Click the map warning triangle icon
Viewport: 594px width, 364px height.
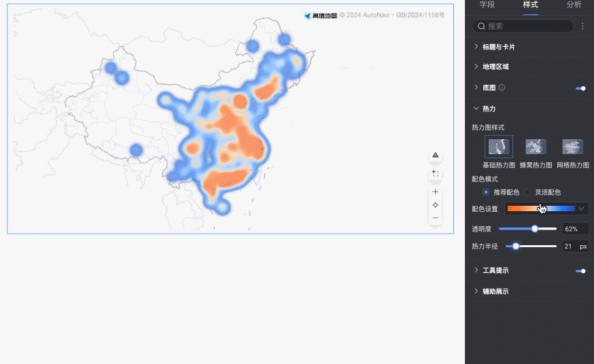(x=435, y=155)
